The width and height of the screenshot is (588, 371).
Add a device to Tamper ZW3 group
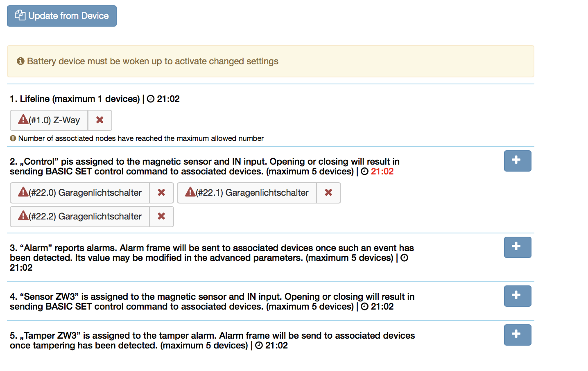[517, 335]
